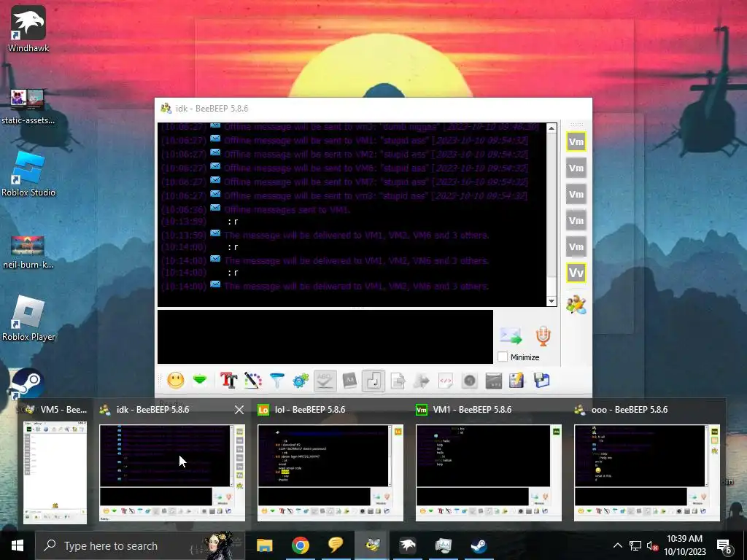
Task: Open the TT chat font selector
Action: (228, 381)
